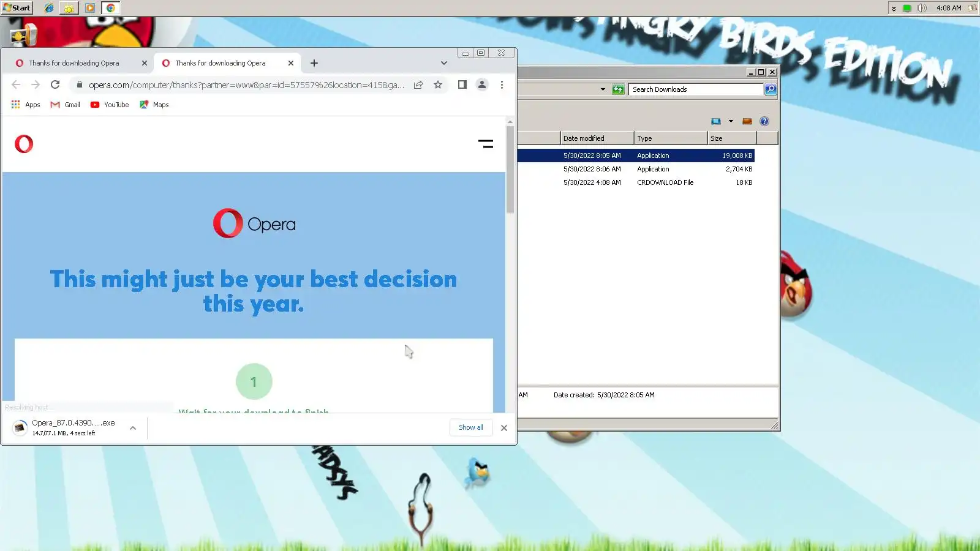Click the green network tray icon
This screenshot has height=551, width=980.
point(907,8)
